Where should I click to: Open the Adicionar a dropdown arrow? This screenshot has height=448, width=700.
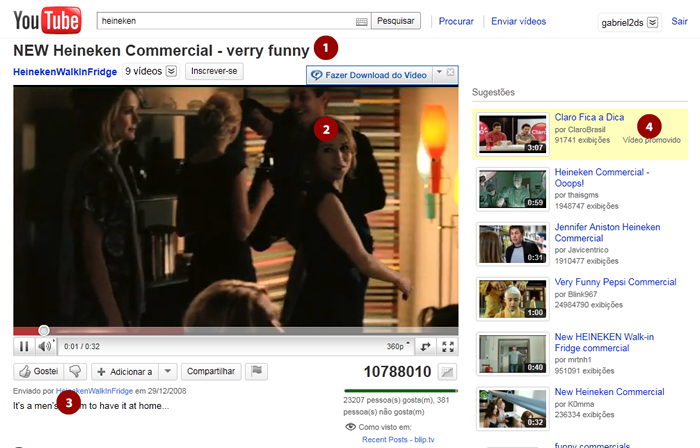click(168, 371)
